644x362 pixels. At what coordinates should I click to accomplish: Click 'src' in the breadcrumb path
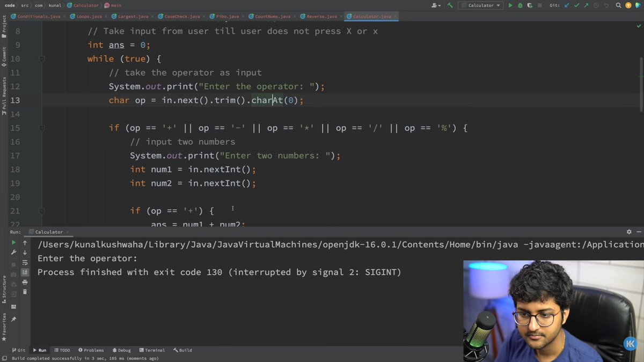click(26, 5)
